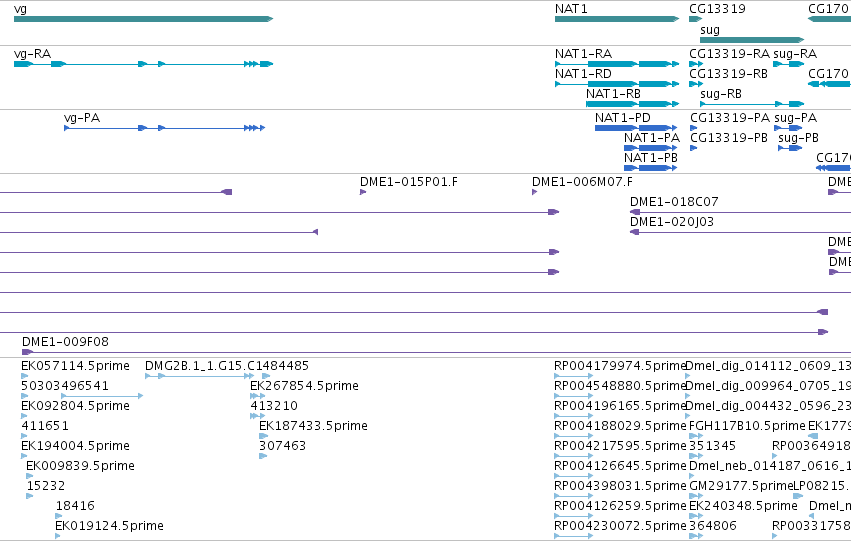
Task: Select the EK187433.5prime EST label
Action: (314, 426)
